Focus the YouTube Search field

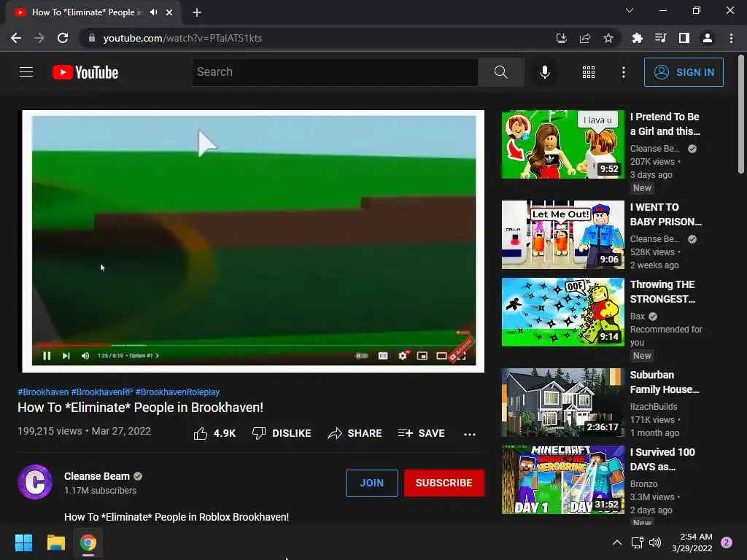(x=335, y=72)
